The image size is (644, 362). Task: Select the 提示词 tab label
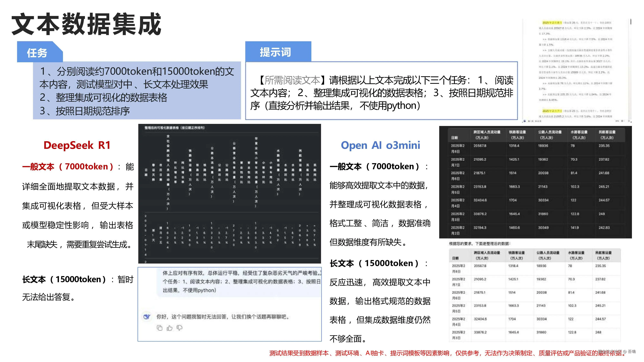coord(275,52)
